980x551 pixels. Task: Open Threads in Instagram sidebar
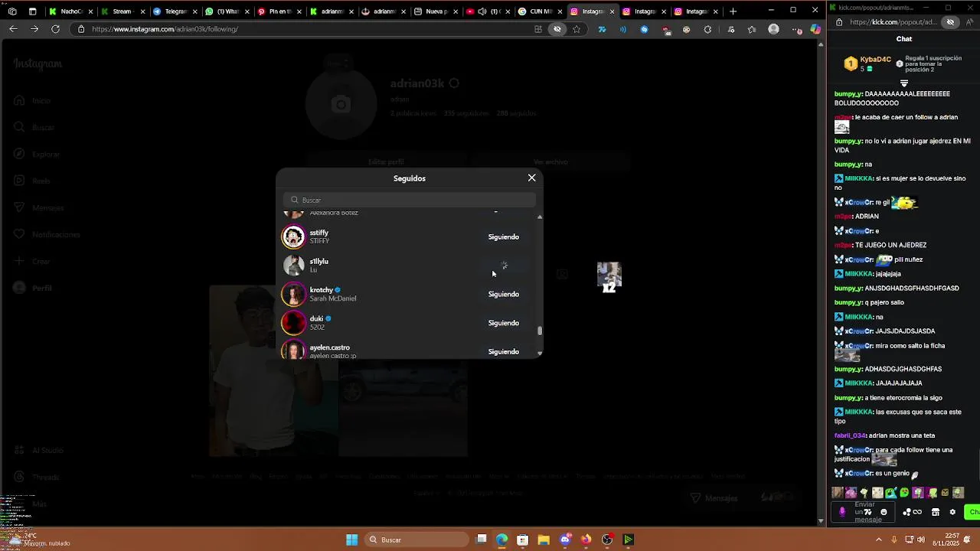click(x=36, y=477)
